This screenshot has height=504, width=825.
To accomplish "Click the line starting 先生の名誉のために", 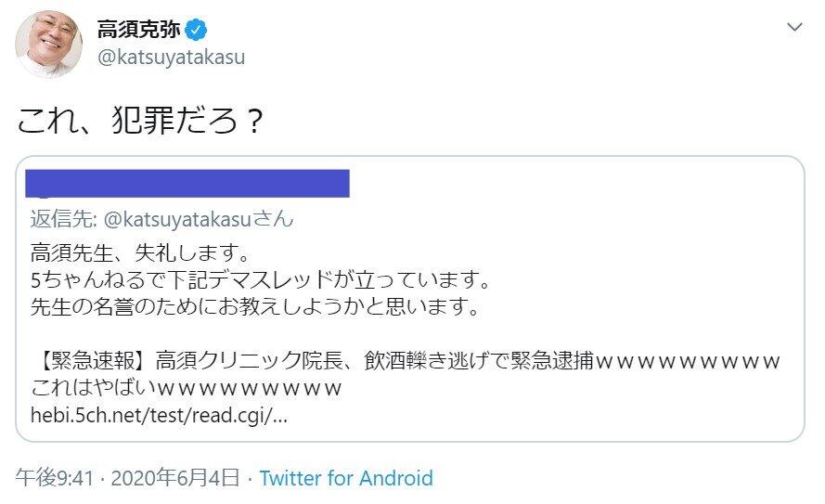I will point(254,306).
